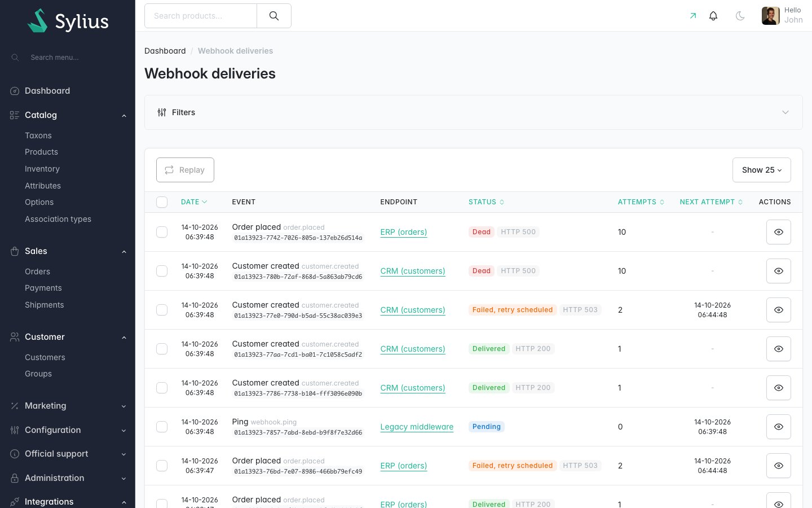This screenshot has height=508, width=812.
Task: Click the Integrations plug icon
Action: (15, 502)
